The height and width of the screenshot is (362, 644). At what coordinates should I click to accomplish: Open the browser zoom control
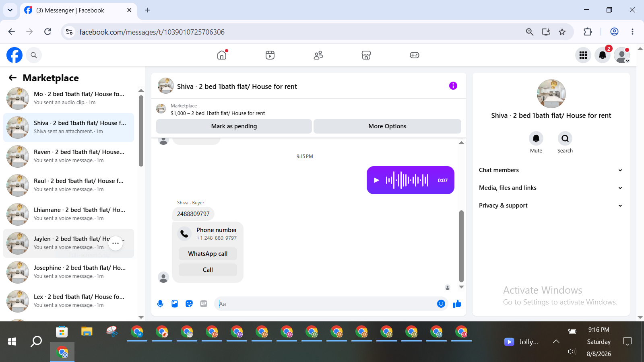(530, 32)
